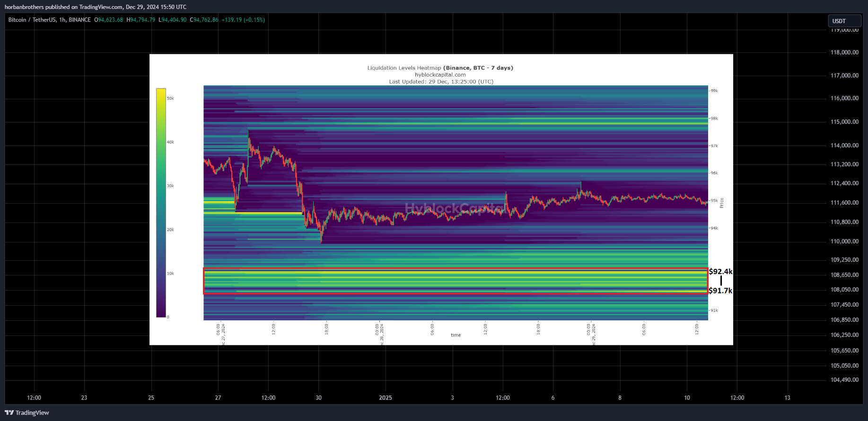Click price axis label 110,000.00
868x421 pixels.
[844, 241]
